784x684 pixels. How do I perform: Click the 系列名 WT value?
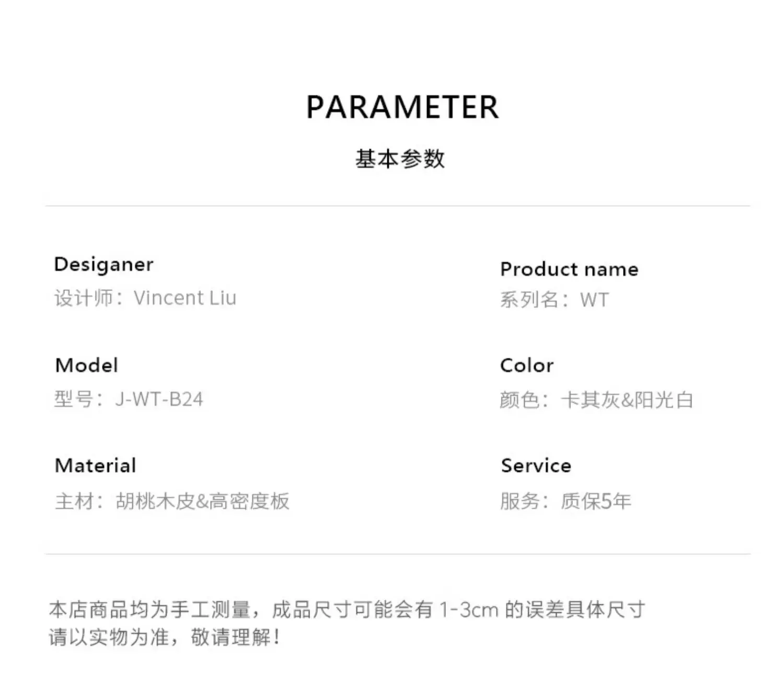click(x=594, y=300)
